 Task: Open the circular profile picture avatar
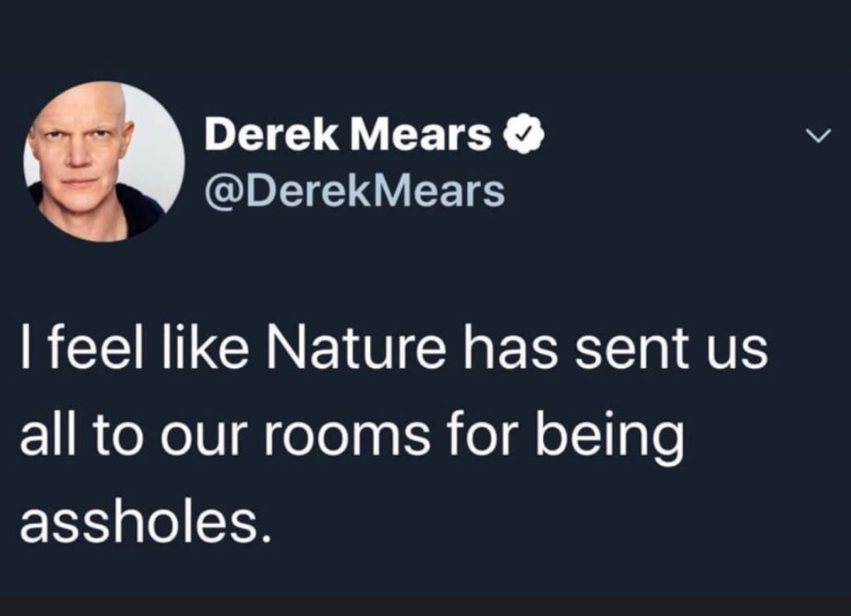click(103, 162)
